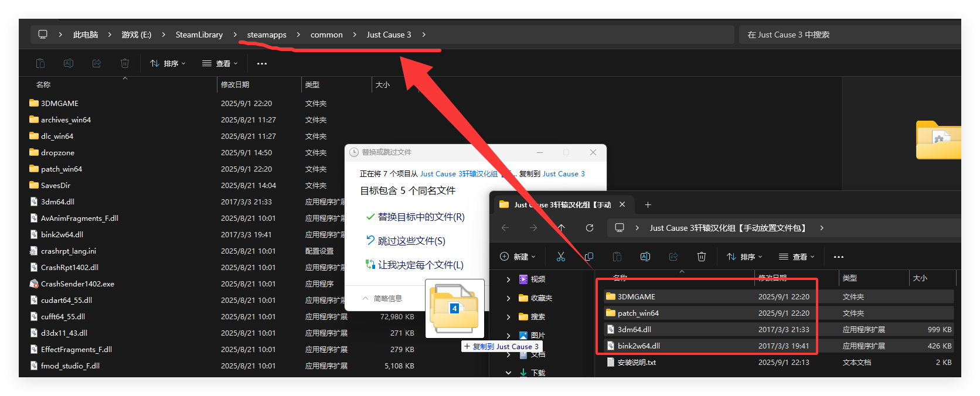
Task: Open the more options (...) menu in 汉化组 window
Action: (839, 257)
